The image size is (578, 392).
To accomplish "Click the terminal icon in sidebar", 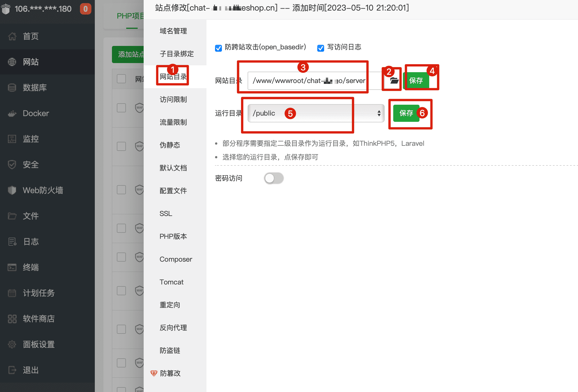I will (x=12, y=267).
